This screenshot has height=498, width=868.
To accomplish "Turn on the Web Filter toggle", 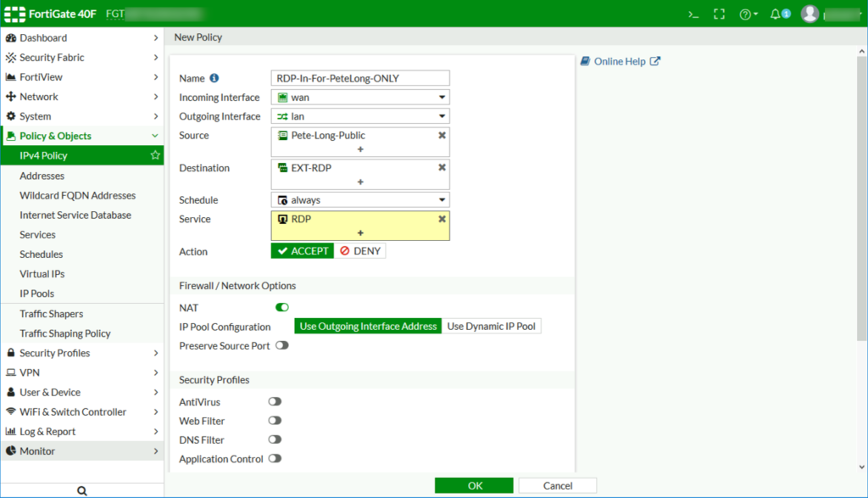I will tap(273, 421).
